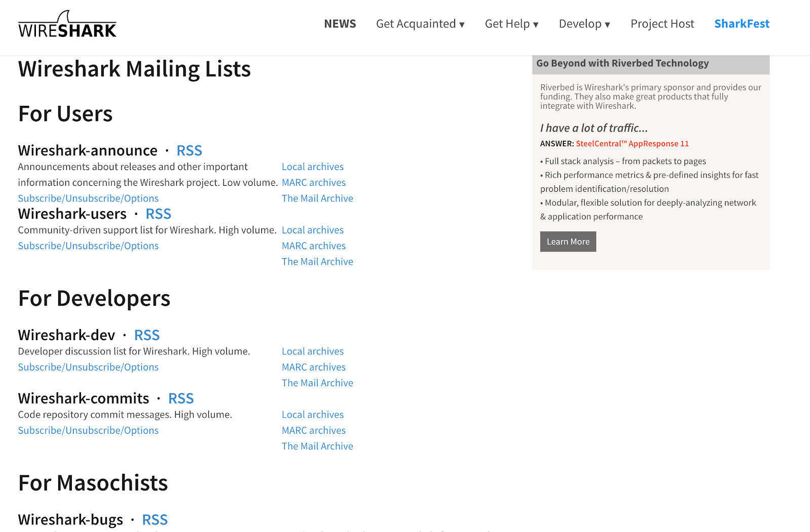The width and height of the screenshot is (810, 532).
Task: Go to Project Host page
Action: click(x=662, y=24)
